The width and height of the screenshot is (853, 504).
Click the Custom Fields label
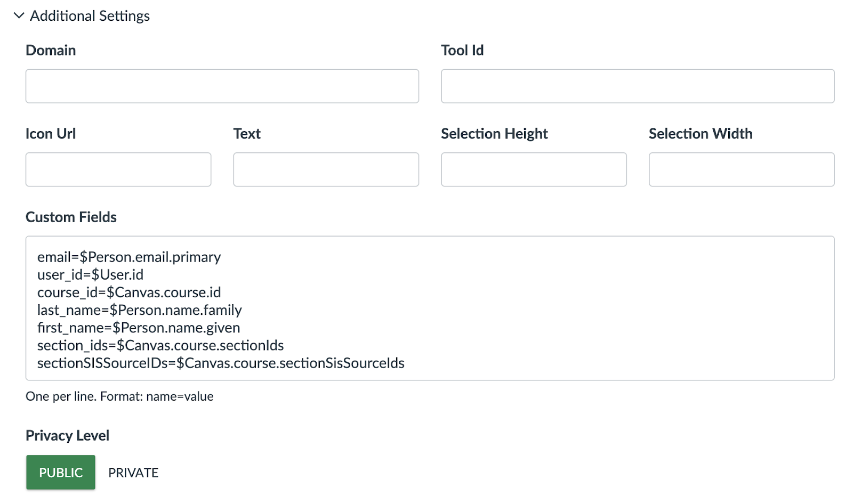coord(71,217)
